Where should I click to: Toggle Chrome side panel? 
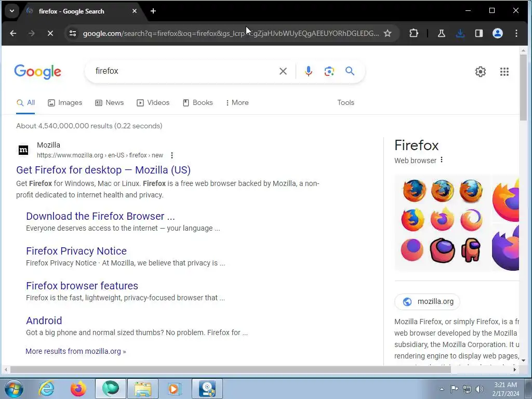click(478, 33)
